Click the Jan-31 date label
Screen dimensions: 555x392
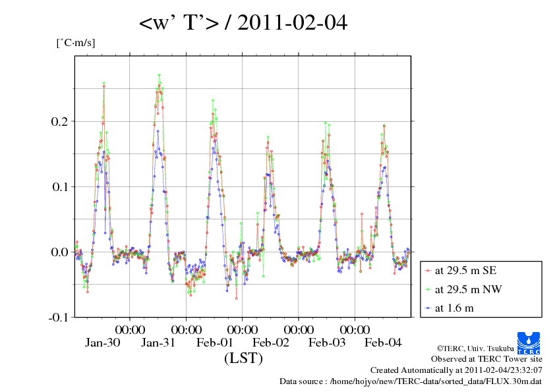click(158, 343)
